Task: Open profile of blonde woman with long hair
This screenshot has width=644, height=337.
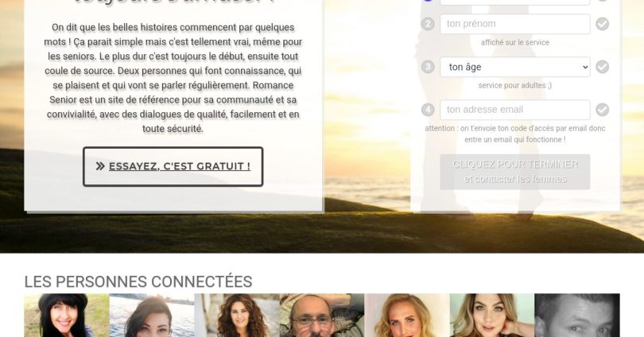Action: pos(407,316)
